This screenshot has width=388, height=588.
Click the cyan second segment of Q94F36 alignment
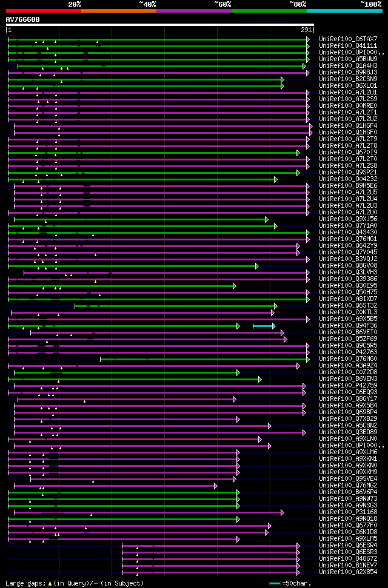pos(264,326)
